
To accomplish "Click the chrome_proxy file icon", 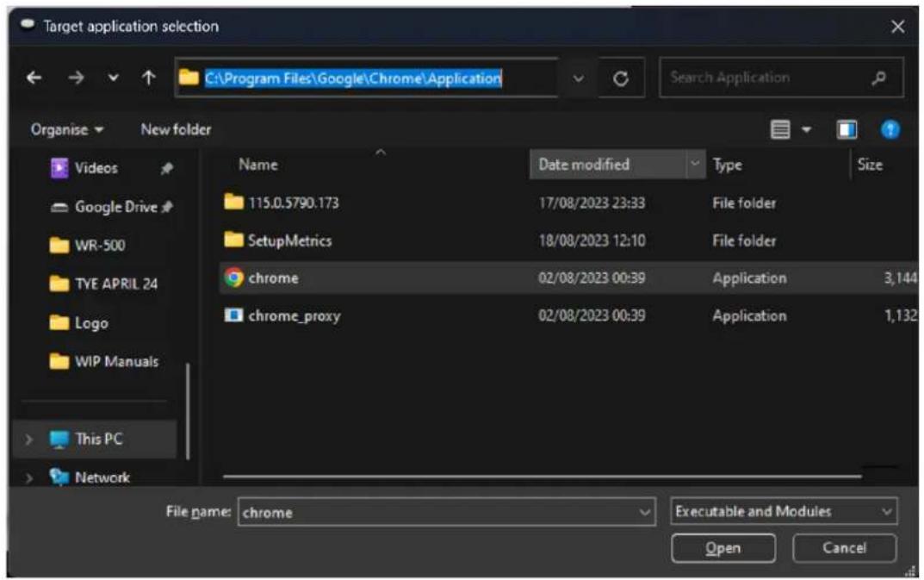I will 233,315.
